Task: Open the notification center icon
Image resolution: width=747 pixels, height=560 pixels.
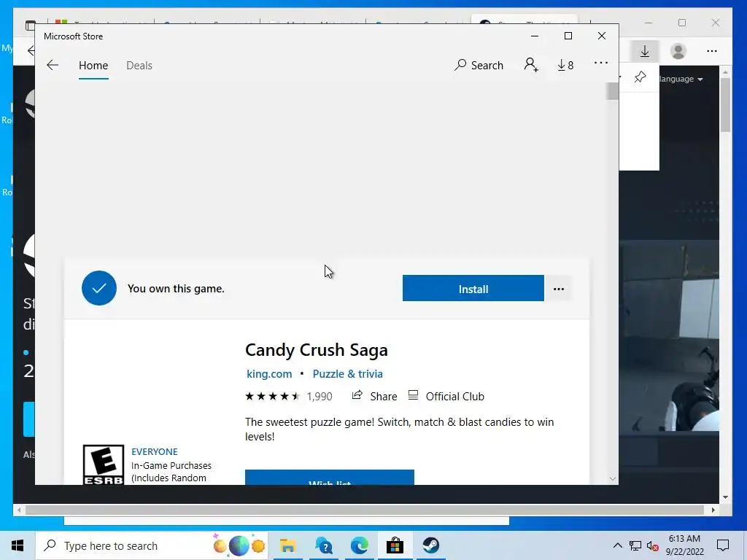Action: (x=723, y=545)
